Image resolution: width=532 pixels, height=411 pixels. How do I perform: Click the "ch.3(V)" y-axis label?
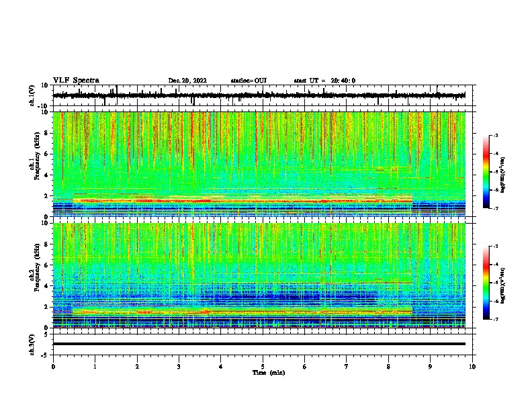click(x=32, y=345)
